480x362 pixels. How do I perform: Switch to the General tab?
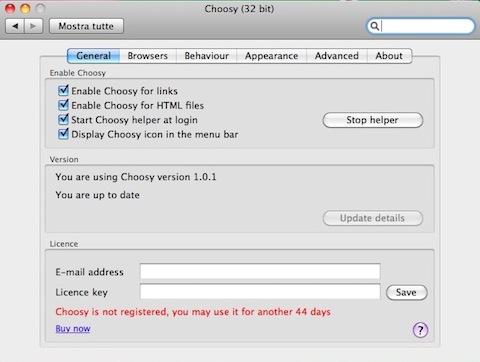93,56
